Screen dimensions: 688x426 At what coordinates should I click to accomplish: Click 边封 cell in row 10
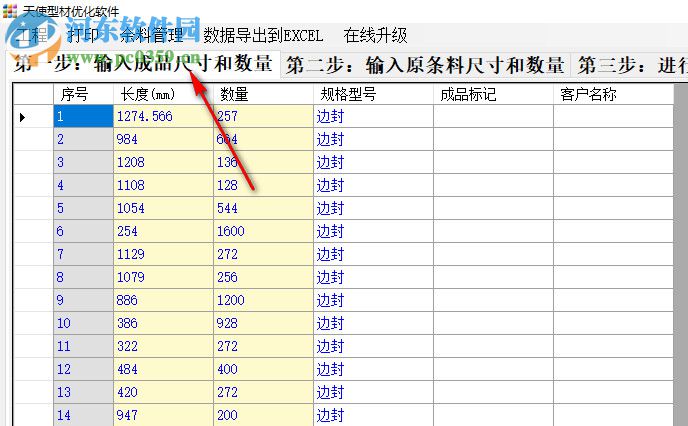(373, 323)
